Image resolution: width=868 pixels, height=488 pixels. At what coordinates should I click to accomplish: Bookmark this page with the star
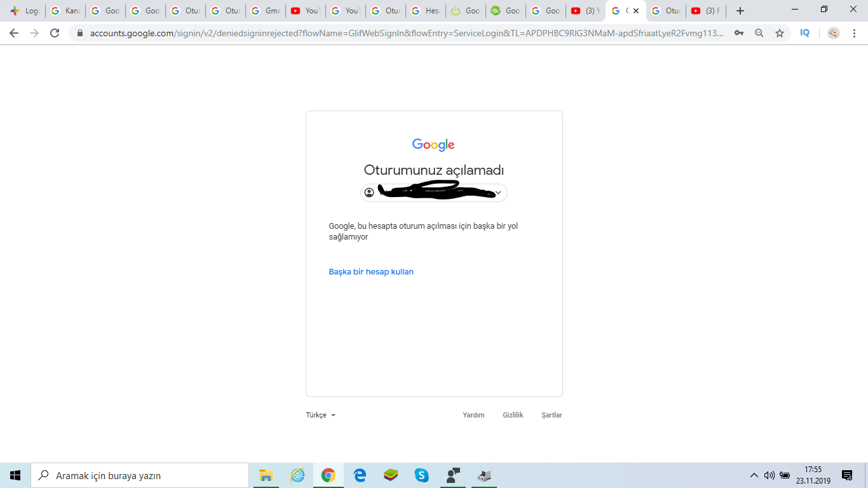[x=780, y=33]
